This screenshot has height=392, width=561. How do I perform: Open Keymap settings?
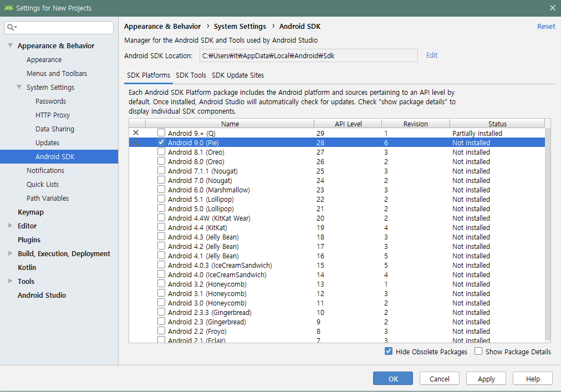[x=31, y=212]
